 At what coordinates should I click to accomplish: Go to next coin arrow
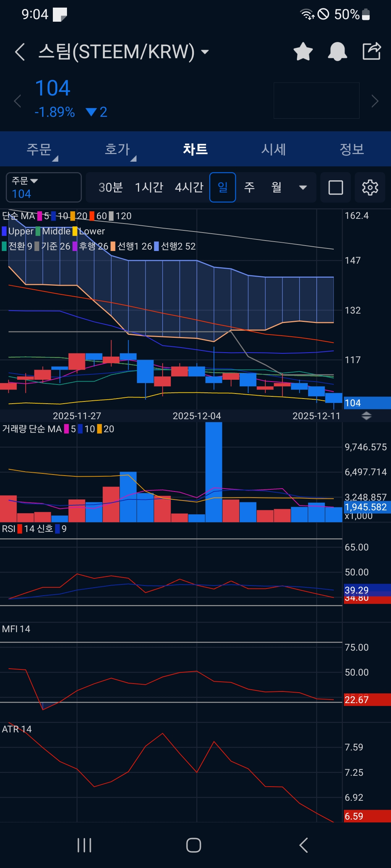coord(375,101)
